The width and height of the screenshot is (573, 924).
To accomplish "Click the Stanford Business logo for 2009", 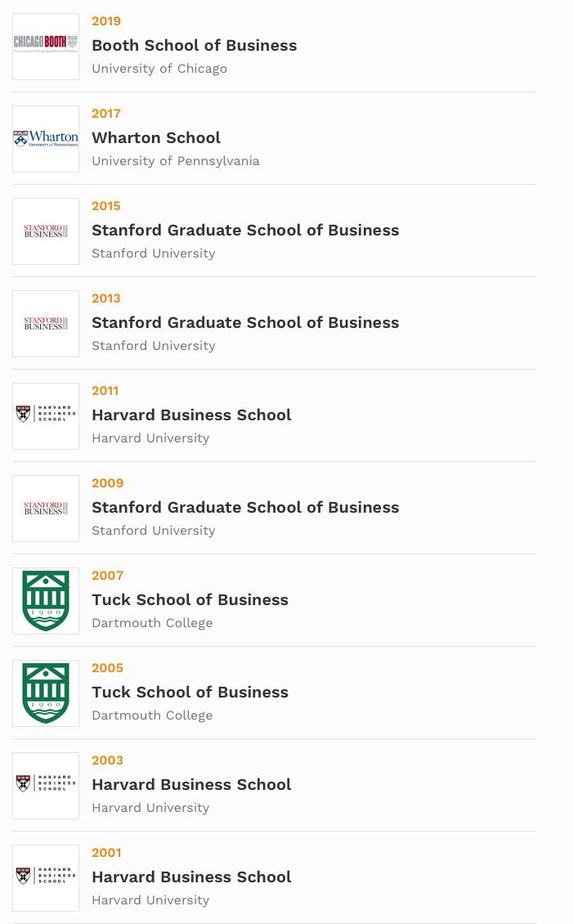I will click(x=46, y=509).
